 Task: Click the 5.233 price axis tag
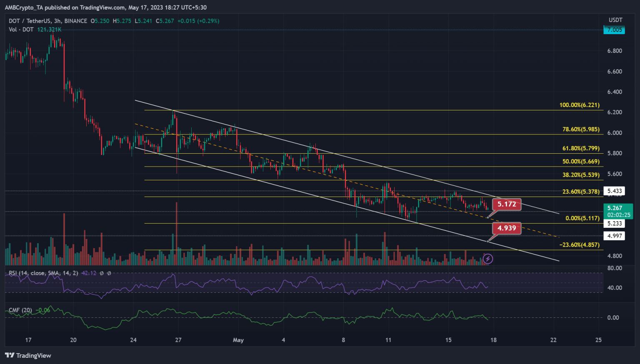coord(615,224)
